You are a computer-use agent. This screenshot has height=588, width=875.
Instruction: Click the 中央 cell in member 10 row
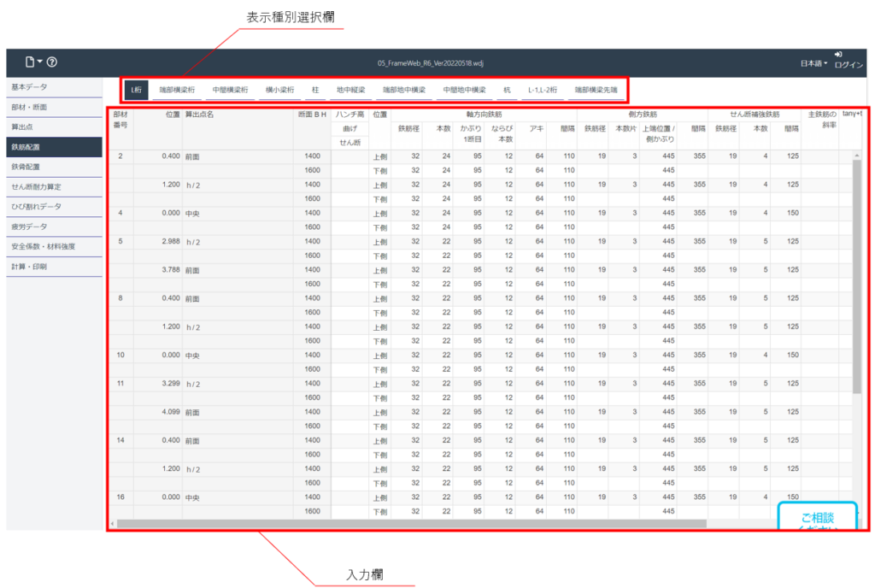(x=238, y=356)
